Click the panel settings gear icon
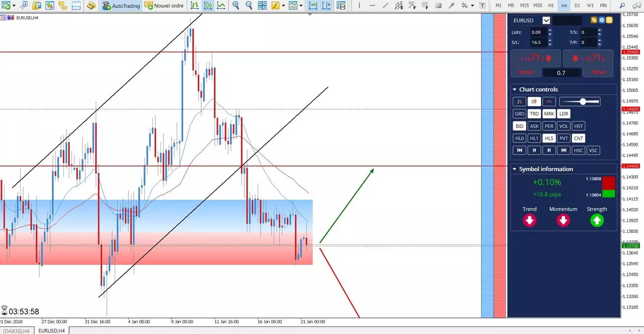 [x=602, y=20]
